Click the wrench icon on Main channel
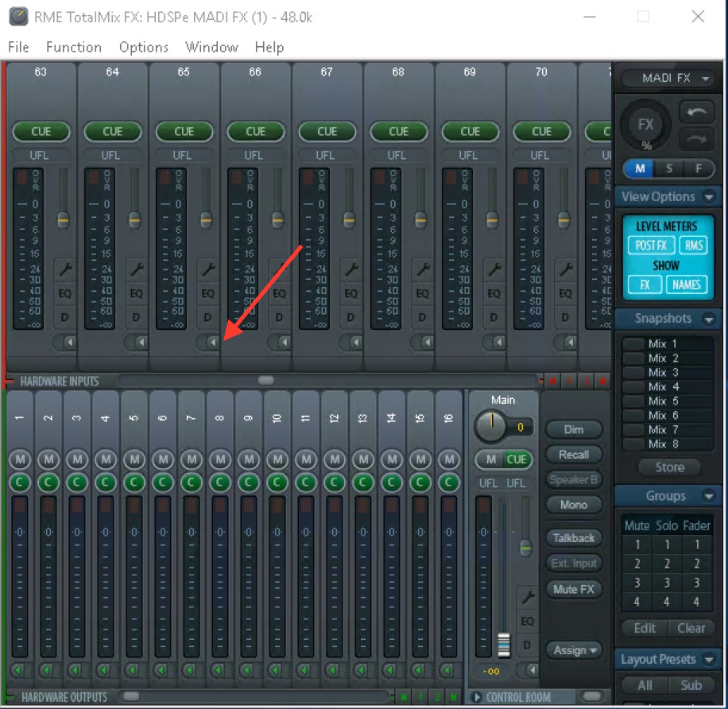Viewport: 728px width, 709px height. pyautogui.click(x=527, y=597)
